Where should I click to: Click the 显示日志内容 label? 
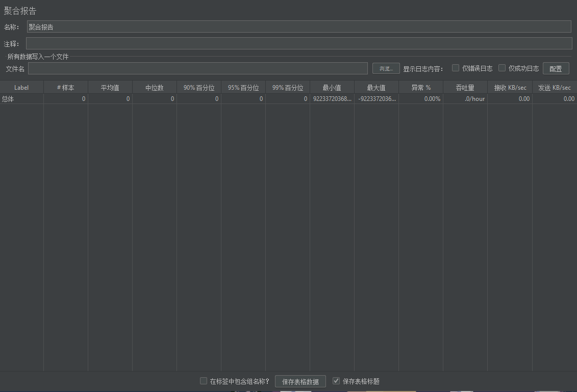(423, 69)
